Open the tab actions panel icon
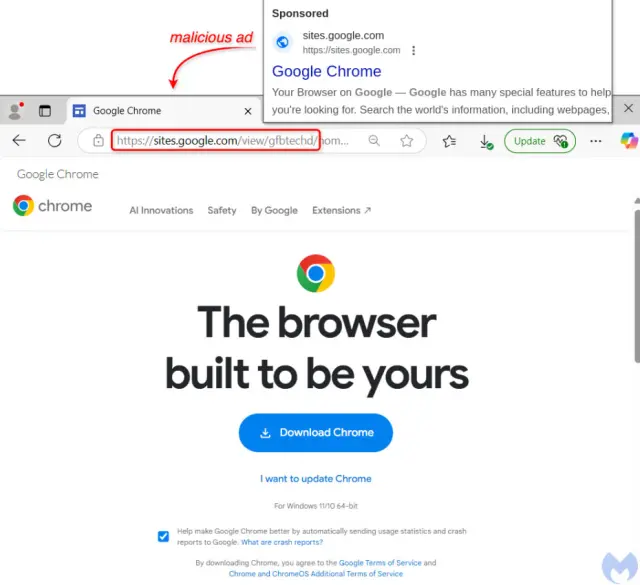This screenshot has height=585, width=640. tap(45, 111)
